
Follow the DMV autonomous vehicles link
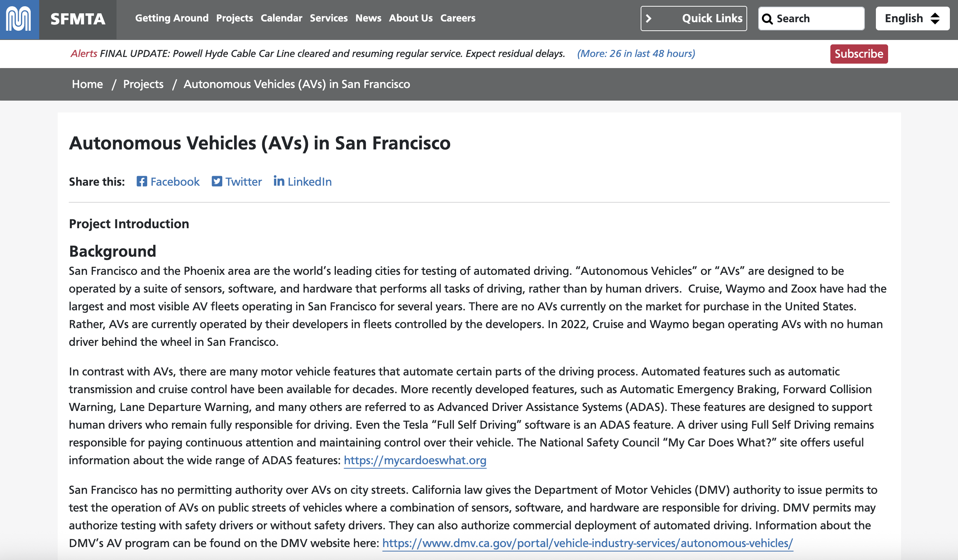coord(587,543)
